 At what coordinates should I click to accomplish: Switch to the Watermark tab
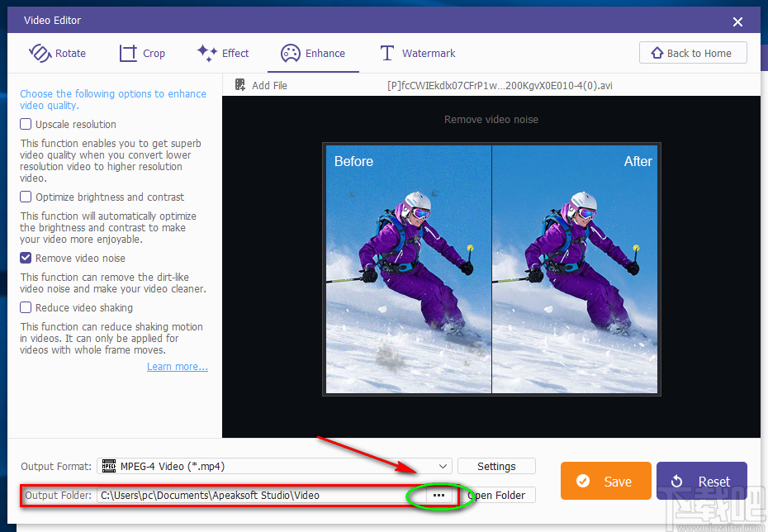pos(417,53)
